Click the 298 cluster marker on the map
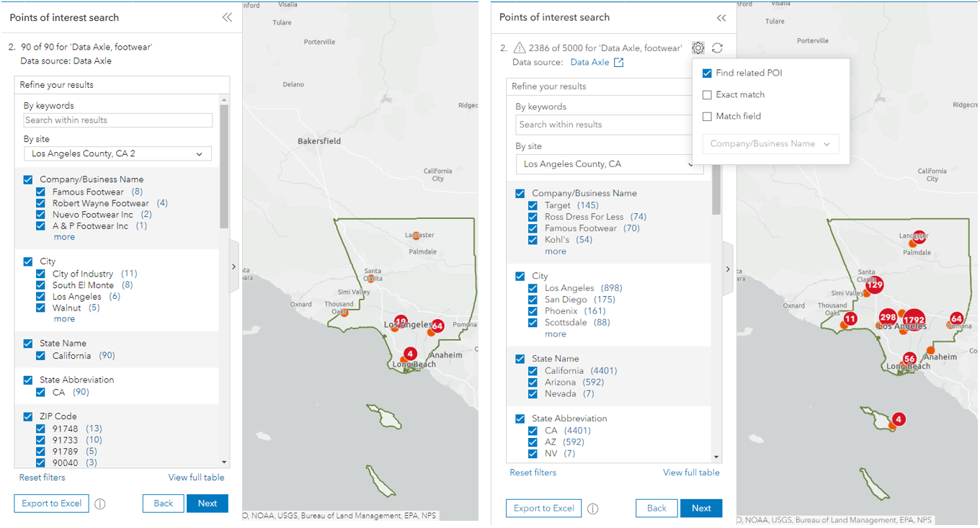 pyautogui.click(x=888, y=318)
